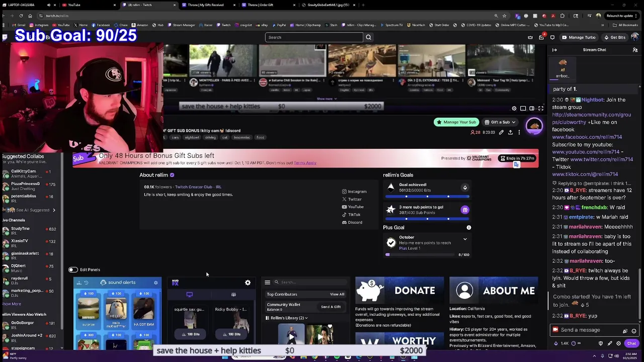Expand See All Suggested collabs arrow
The height and width of the screenshot is (362, 644).
coord(54,210)
